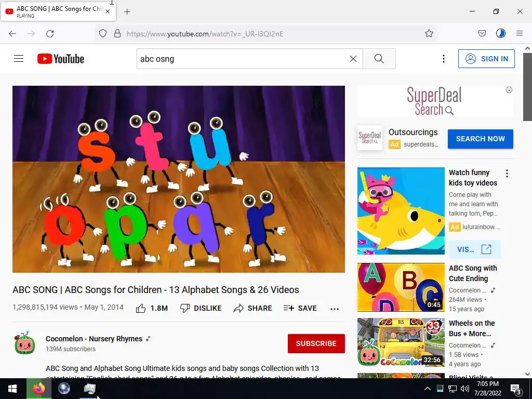The width and height of the screenshot is (532, 399).
Task: Open network icon in system tray
Action: (x=453, y=389)
